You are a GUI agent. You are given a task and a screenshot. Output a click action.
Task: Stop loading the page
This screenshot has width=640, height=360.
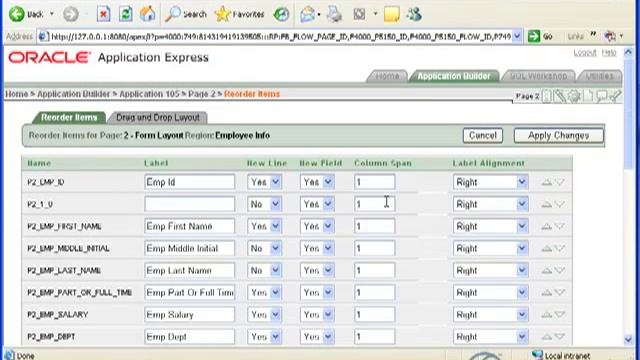tap(103, 14)
